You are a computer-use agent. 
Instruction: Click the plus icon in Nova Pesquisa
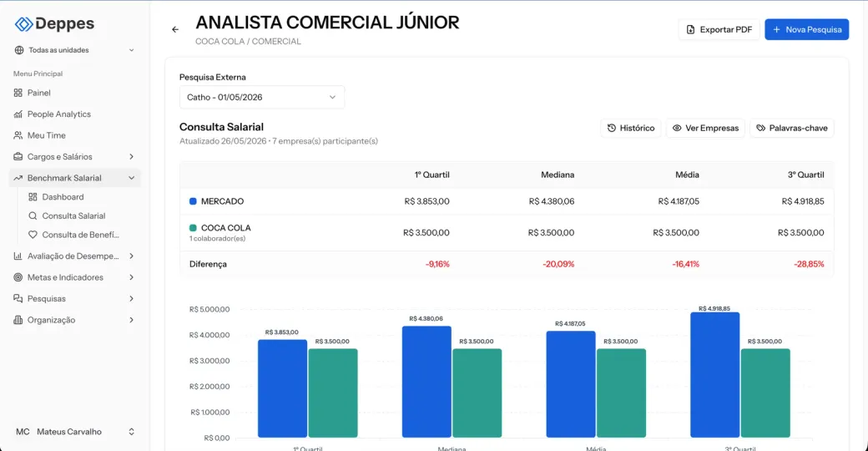pos(777,29)
